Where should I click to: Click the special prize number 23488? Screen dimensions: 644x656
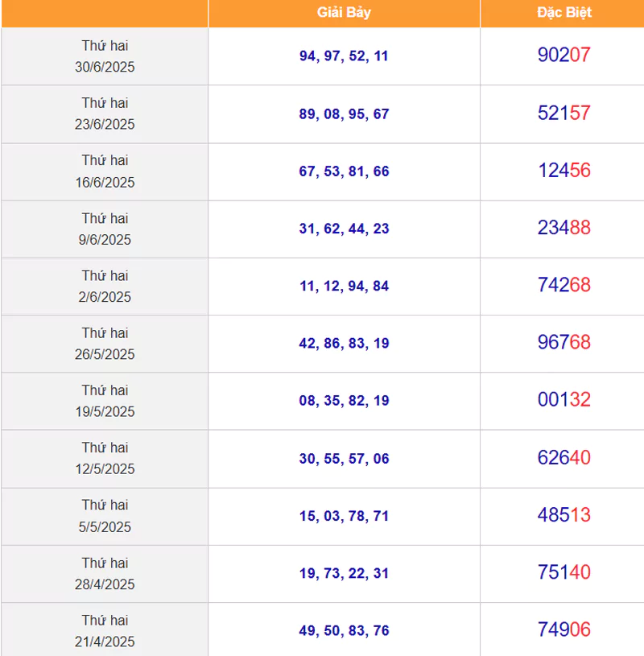(563, 228)
